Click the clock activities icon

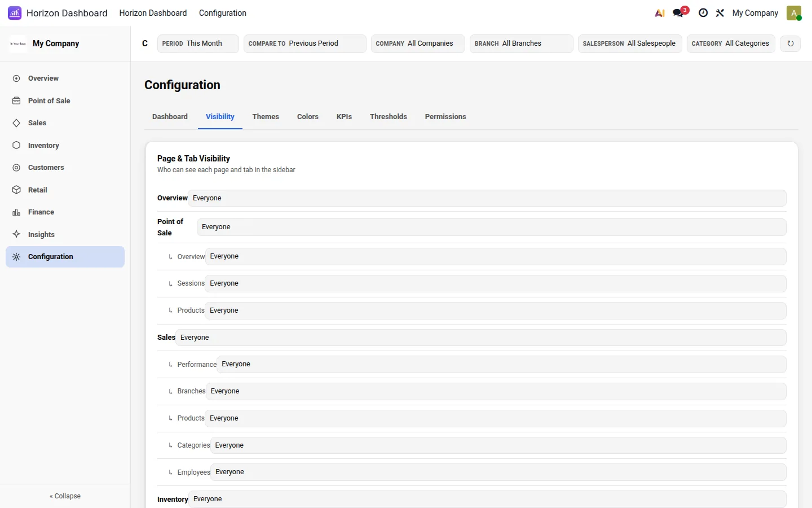pos(703,13)
